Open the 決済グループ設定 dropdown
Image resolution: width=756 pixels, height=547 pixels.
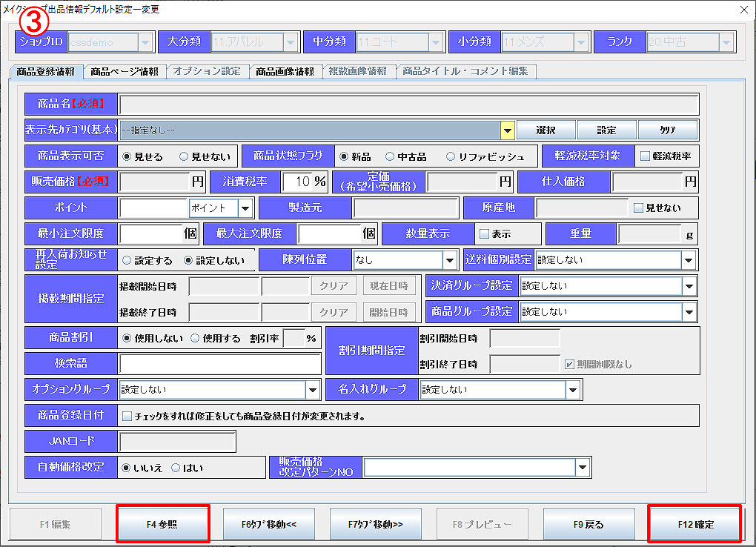689,286
